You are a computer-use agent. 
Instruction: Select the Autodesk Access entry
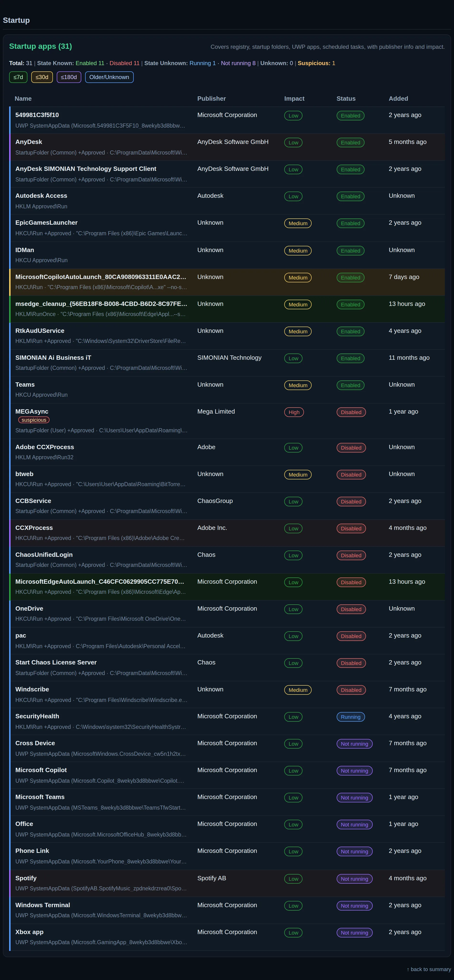click(x=41, y=196)
